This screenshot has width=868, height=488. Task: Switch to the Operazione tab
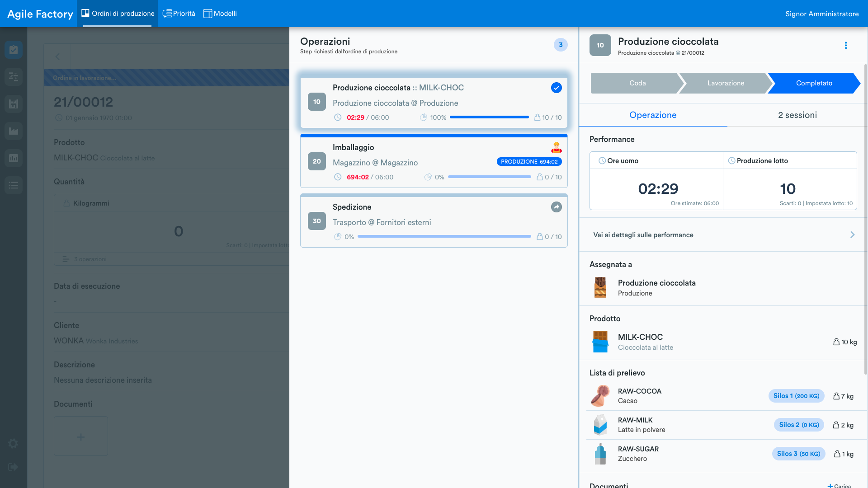653,115
